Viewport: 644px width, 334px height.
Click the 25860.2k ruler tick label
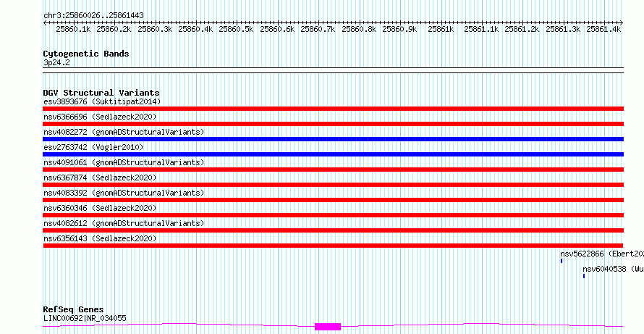[114, 29]
